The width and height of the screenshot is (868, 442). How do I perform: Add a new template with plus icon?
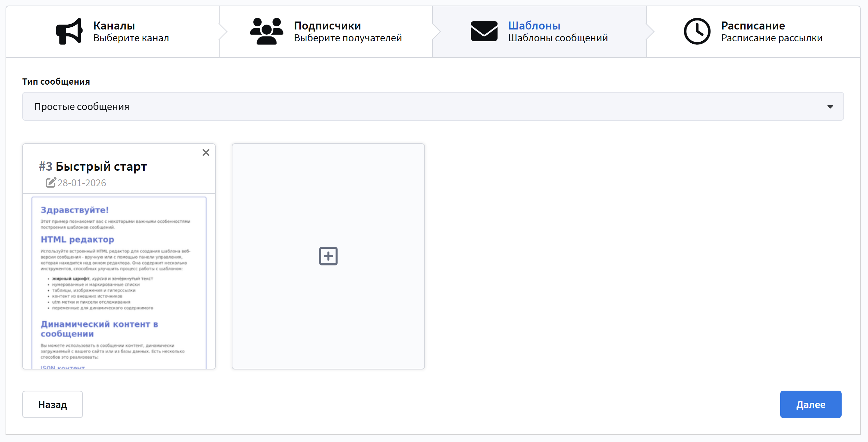[328, 256]
